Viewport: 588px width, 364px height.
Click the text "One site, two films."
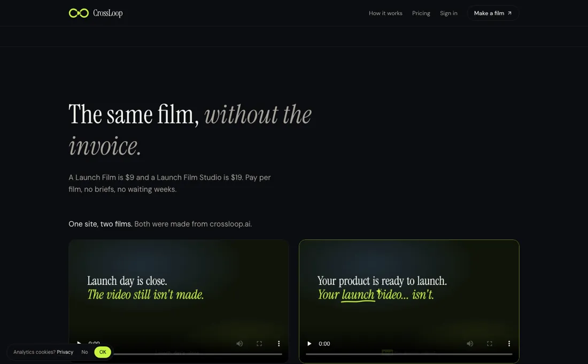(100, 224)
